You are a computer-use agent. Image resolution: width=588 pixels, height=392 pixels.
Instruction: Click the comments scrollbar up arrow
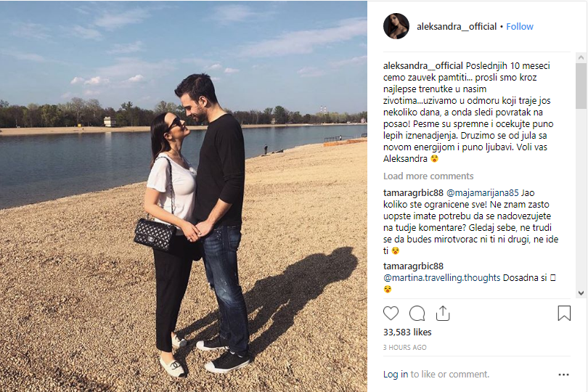tap(581, 57)
